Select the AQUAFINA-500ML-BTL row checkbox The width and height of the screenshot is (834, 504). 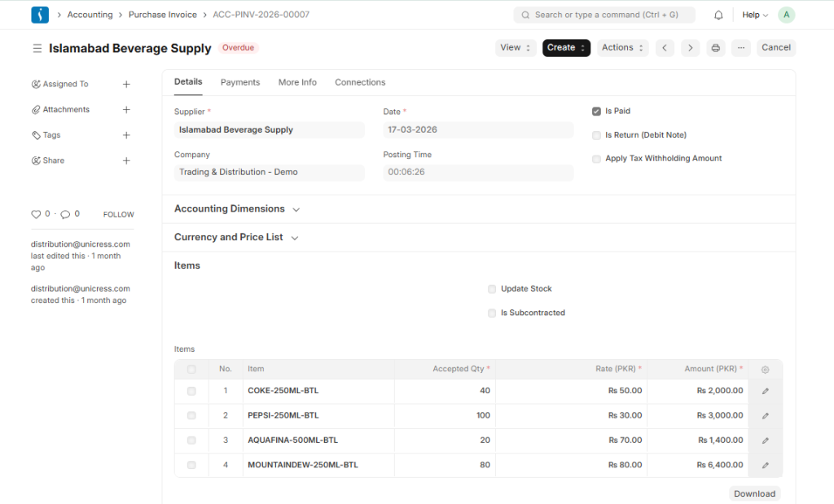(x=191, y=440)
